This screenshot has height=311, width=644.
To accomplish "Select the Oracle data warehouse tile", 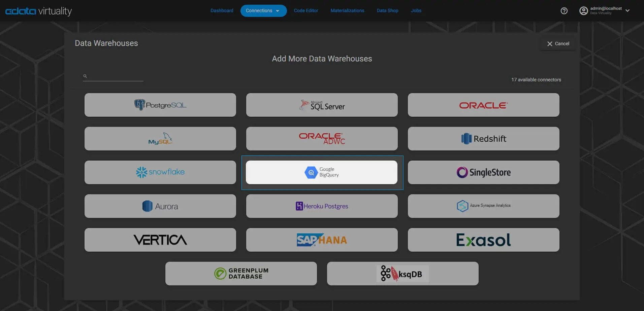I will pos(484,105).
